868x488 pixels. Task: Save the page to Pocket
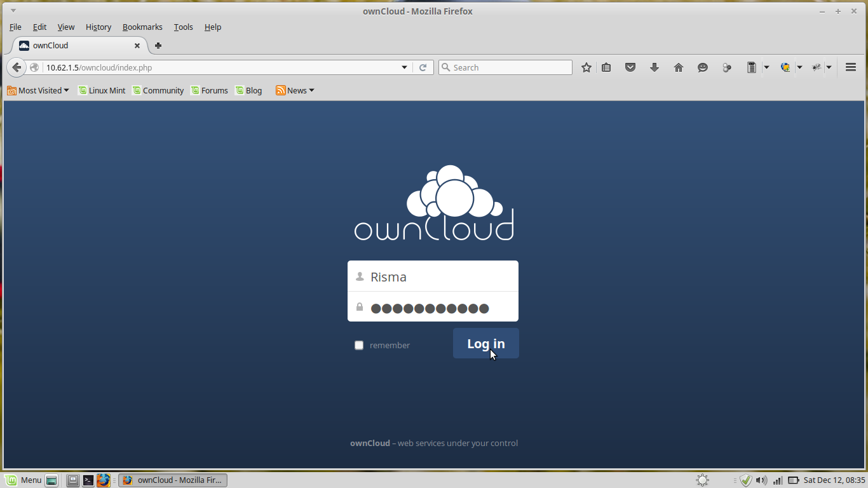click(630, 67)
